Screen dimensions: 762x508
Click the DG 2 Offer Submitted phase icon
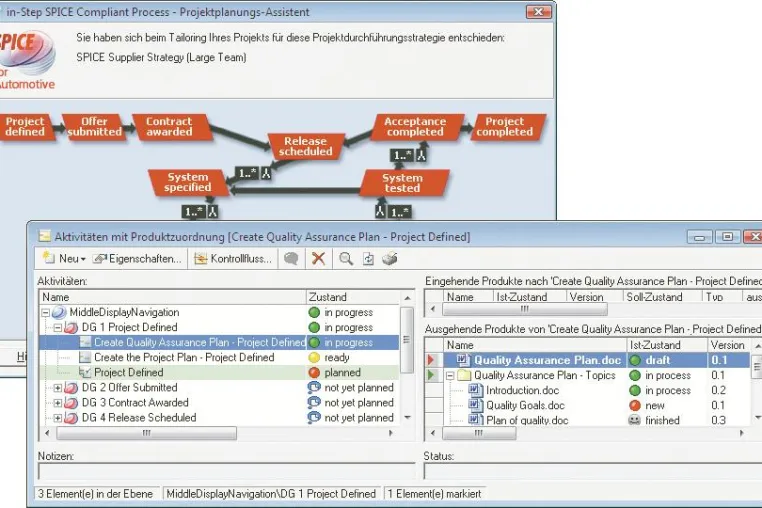pyautogui.click(x=71, y=388)
